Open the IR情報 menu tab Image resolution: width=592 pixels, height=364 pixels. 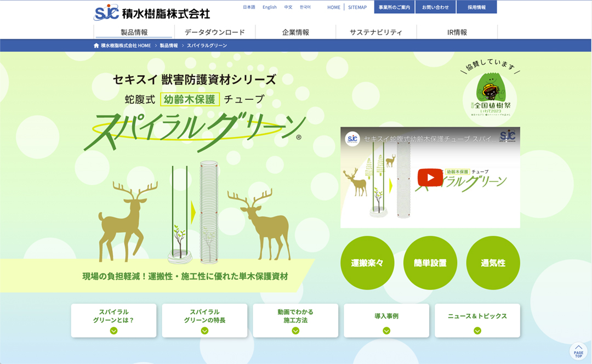pos(457,32)
